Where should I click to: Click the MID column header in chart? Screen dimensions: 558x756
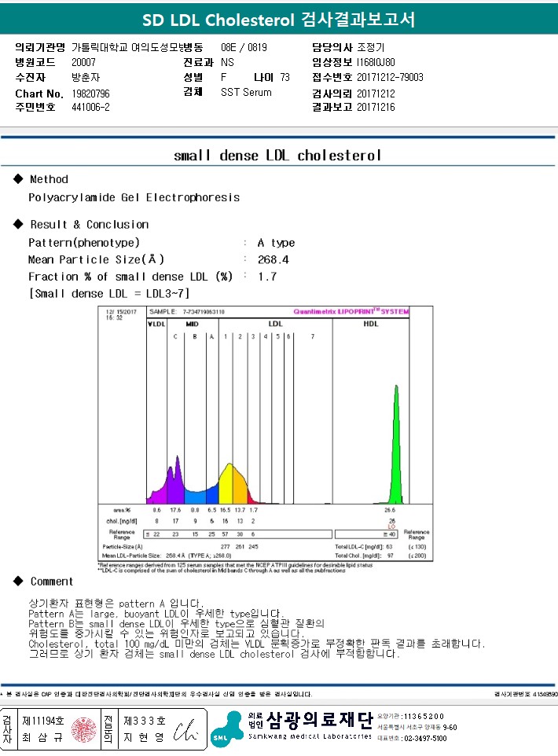point(192,324)
